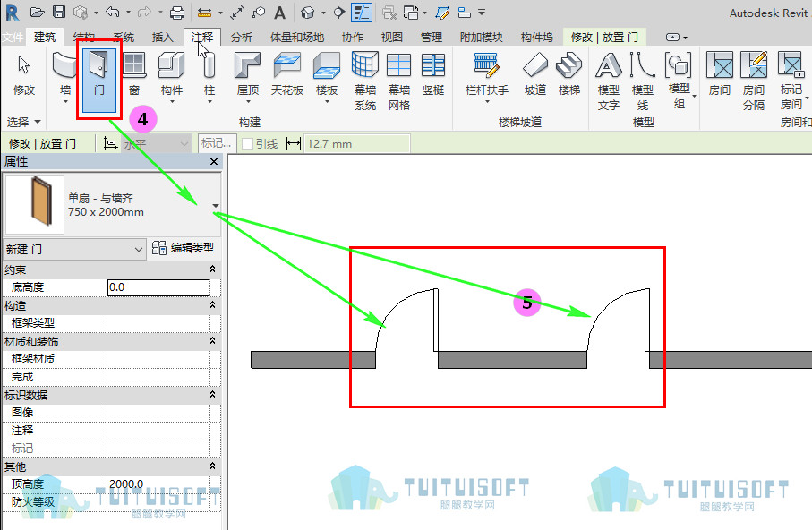Screen dimensions: 812x530
Task: Click the Ceiling (天花板) tool
Action: [286, 74]
